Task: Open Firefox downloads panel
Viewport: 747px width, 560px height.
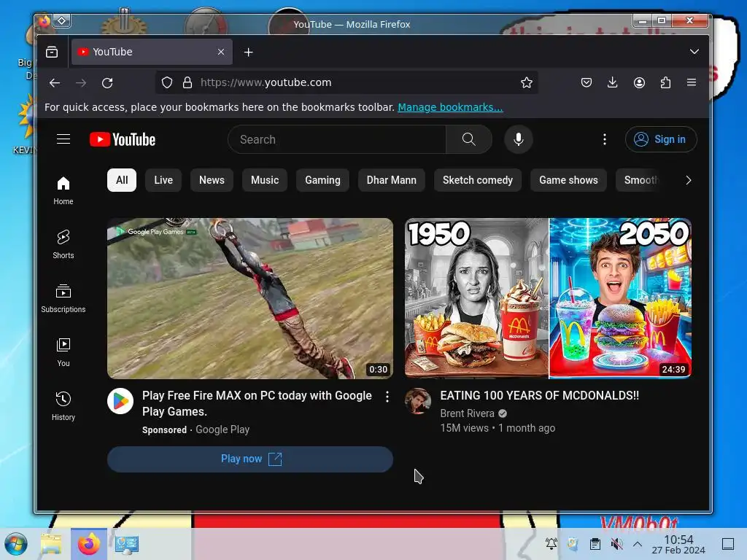Action: pos(613,83)
